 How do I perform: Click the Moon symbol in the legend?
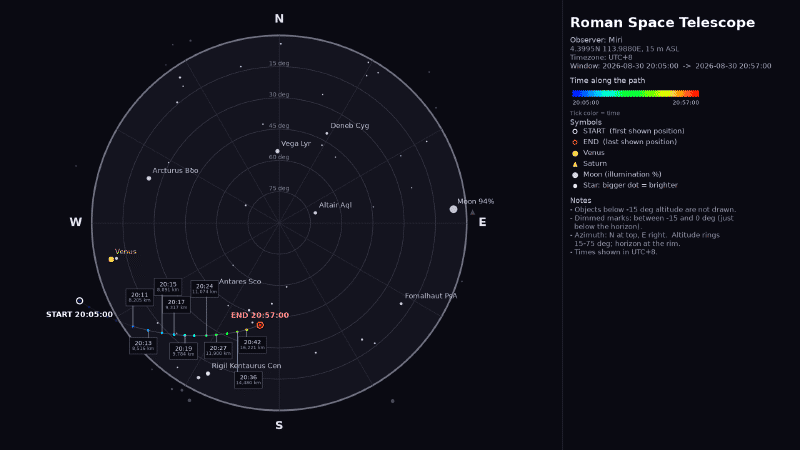point(575,175)
